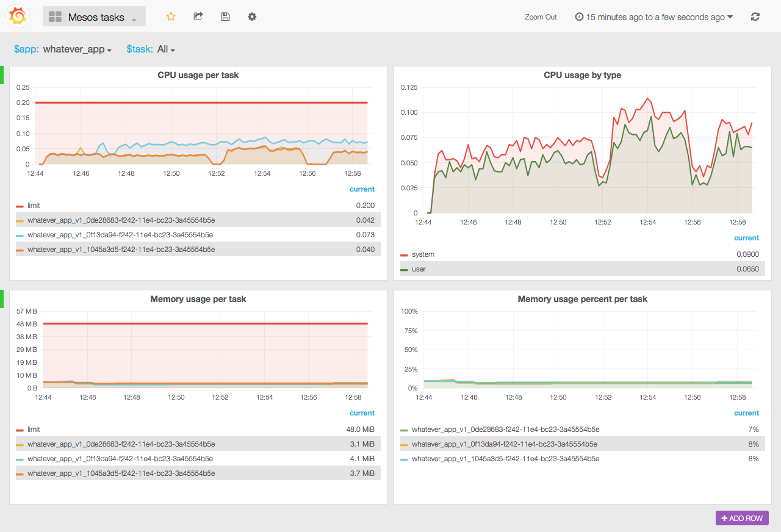This screenshot has height=532, width=781.
Task: Click the 4.1 MiB current value
Action: (x=362, y=459)
